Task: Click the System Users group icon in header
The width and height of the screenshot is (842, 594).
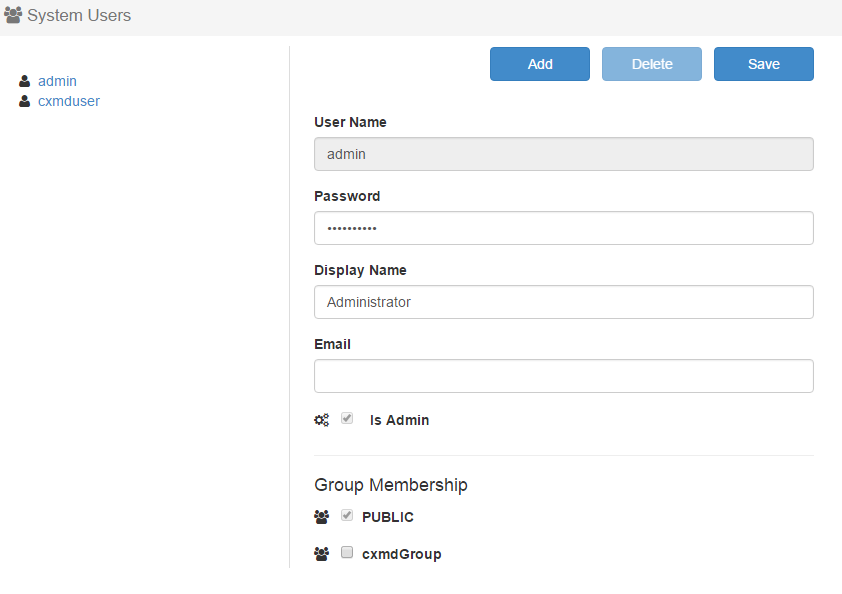Action: pos(13,16)
